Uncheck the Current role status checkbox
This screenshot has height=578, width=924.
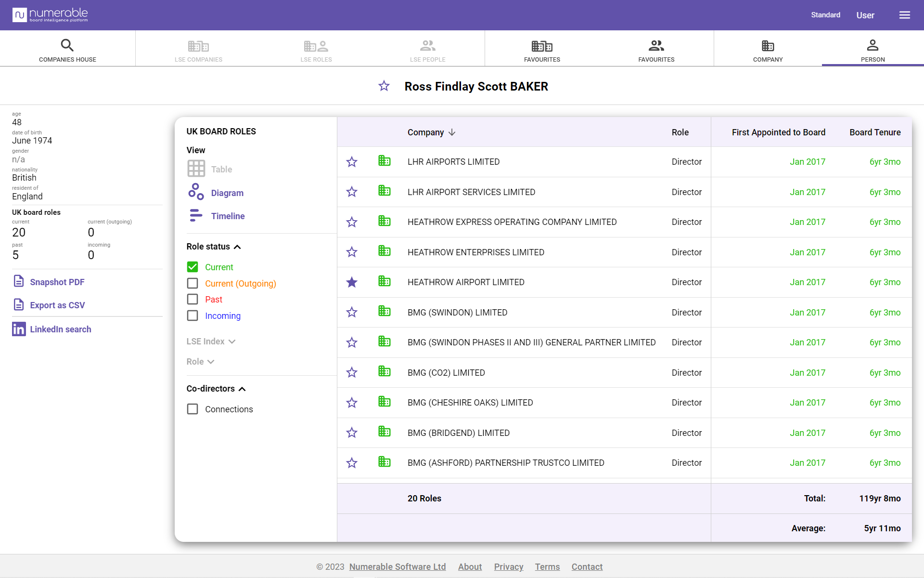coord(192,267)
